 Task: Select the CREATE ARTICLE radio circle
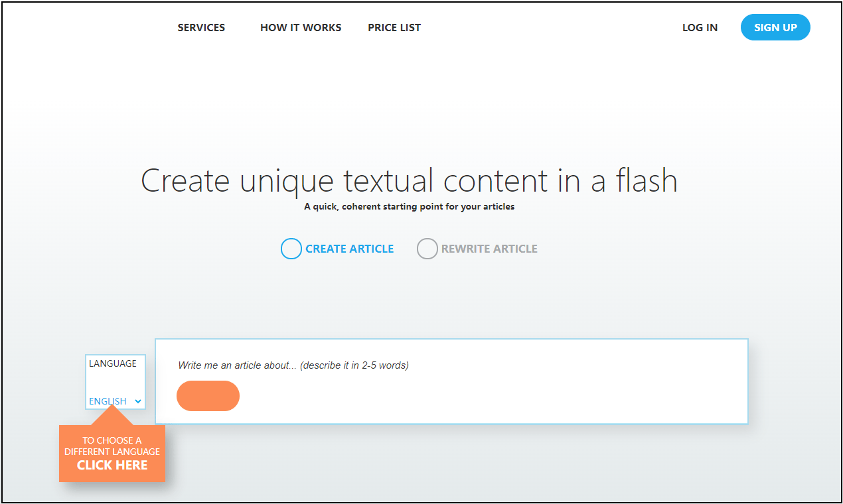pos(291,249)
